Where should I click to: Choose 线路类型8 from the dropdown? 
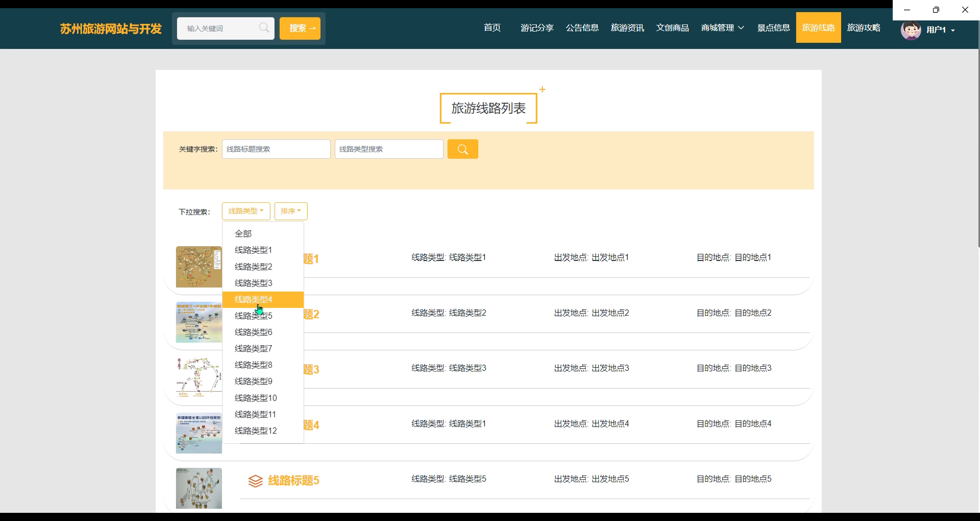point(263,365)
